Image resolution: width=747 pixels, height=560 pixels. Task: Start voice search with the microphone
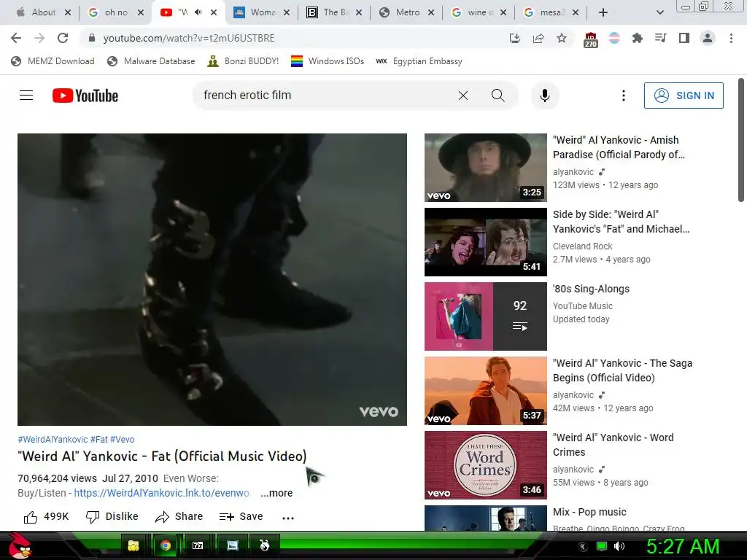tap(544, 96)
